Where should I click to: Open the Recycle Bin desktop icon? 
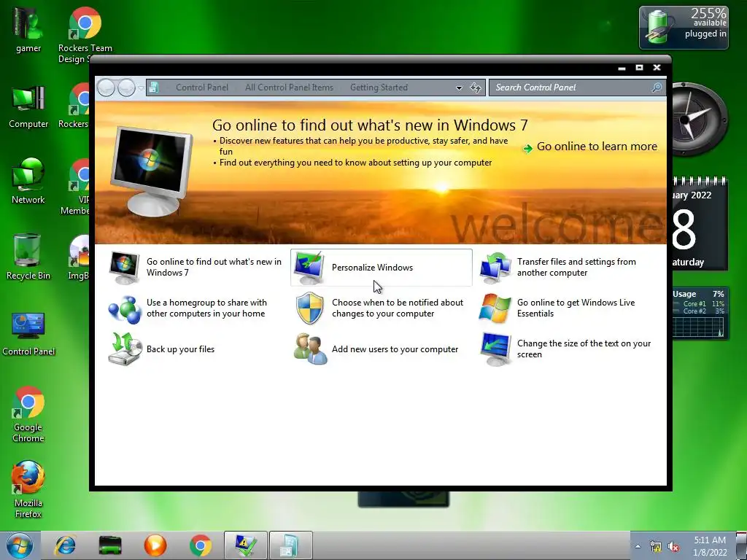tap(28, 257)
